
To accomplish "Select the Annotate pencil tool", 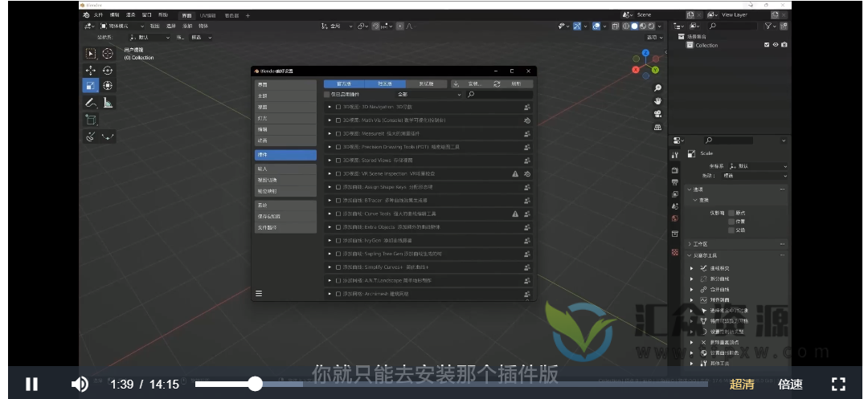I will point(91,103).
